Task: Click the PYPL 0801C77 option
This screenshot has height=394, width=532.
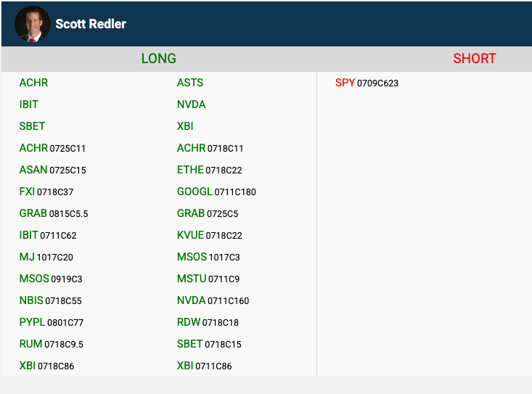Action: [51, 322]
